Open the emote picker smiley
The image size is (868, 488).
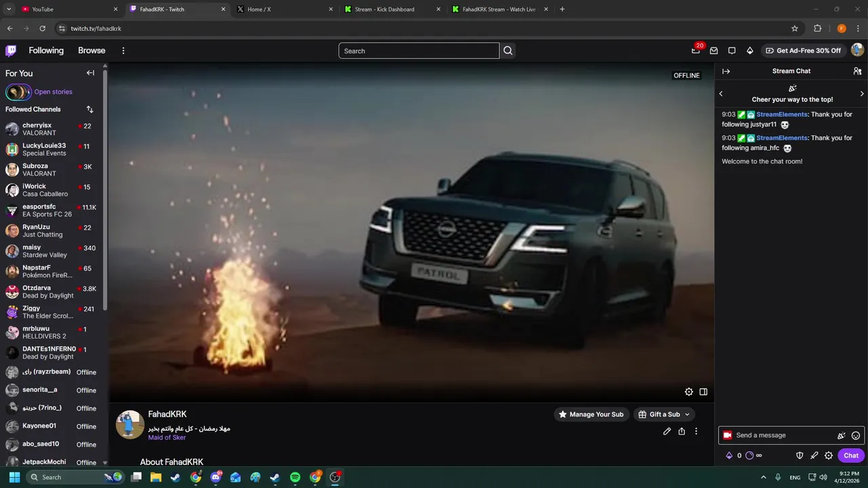point(856,436)
